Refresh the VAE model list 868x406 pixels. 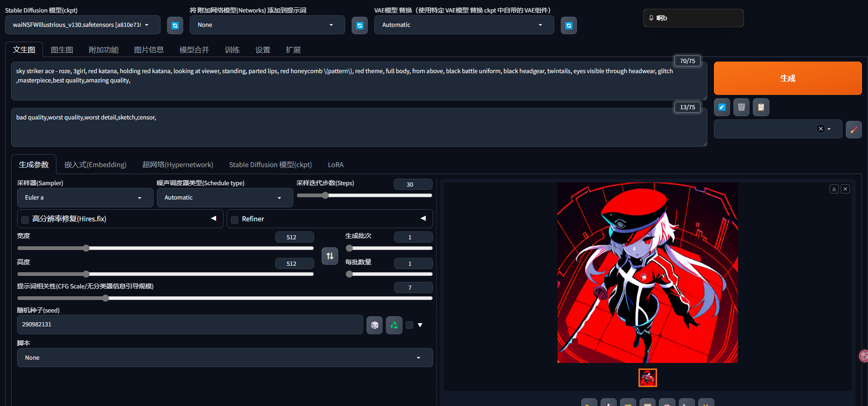click(x=569, y=25)
